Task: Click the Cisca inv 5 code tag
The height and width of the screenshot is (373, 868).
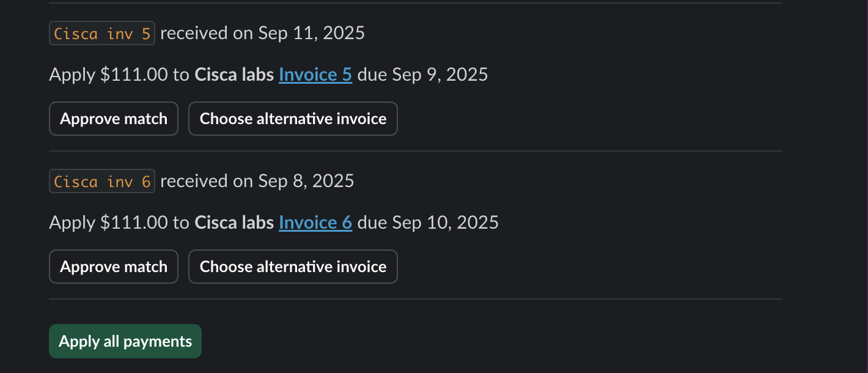Action: click(x=102, y=33)
